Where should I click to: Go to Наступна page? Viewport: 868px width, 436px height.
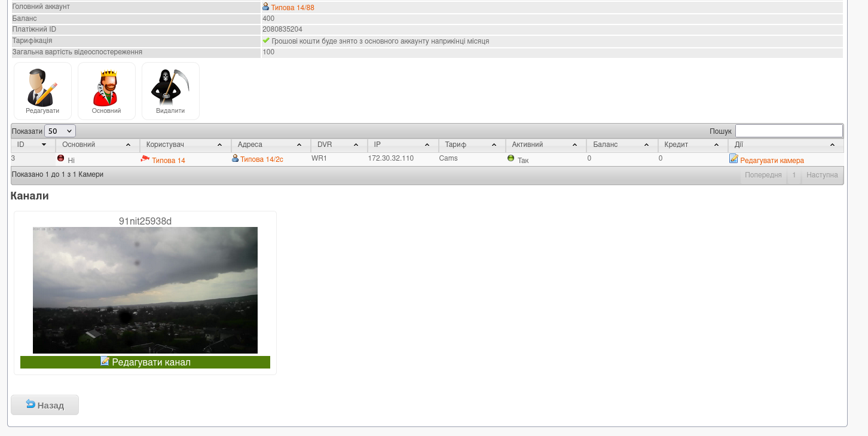click(821, 176)
